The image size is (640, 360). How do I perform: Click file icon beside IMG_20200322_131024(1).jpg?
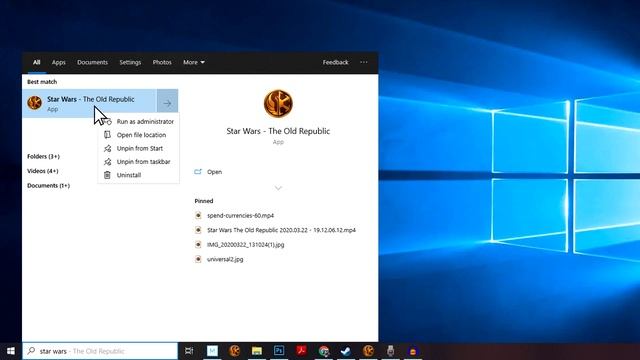pos(198,244)
